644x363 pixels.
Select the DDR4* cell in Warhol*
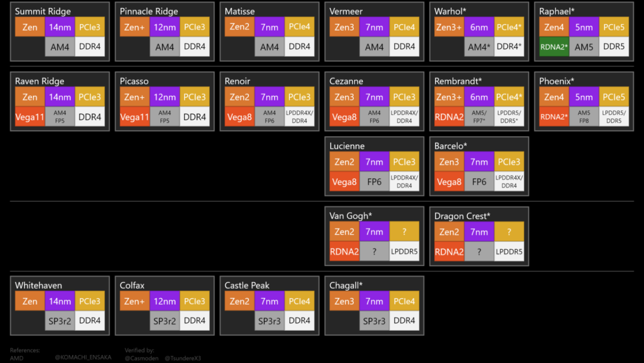click(x=509, y=47)
